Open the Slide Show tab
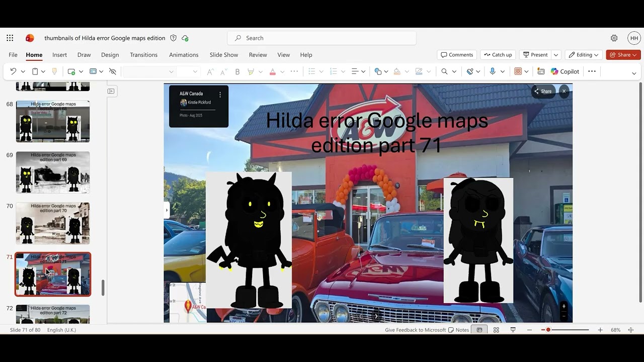644x362 pixels. click(x=224, y=55)
